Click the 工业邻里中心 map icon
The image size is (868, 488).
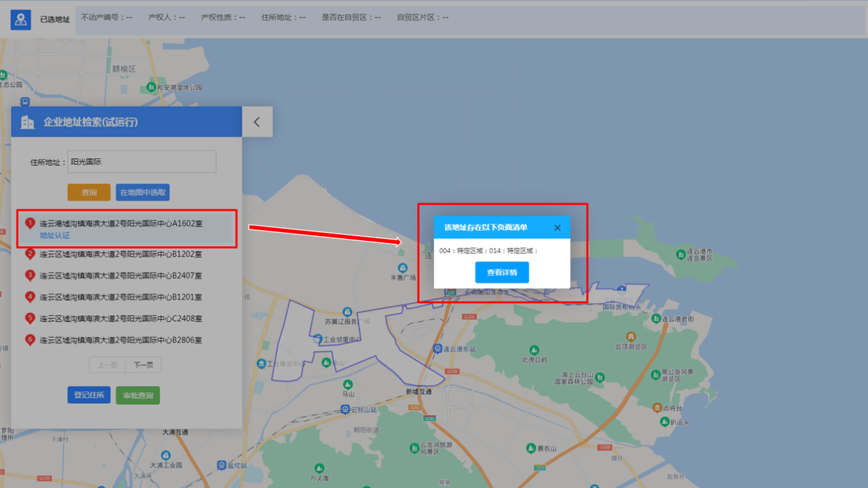pyautogui.click(x=317, y=339)
